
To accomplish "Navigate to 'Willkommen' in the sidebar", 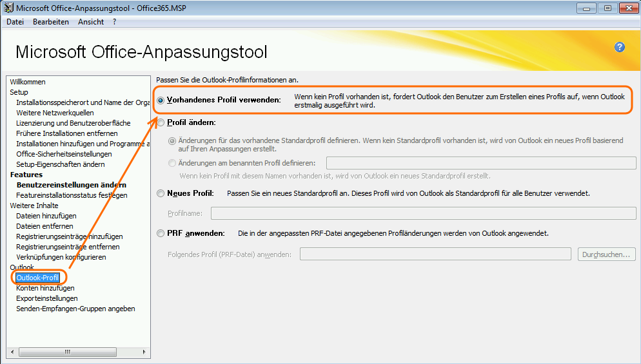I will click(28, 82).
